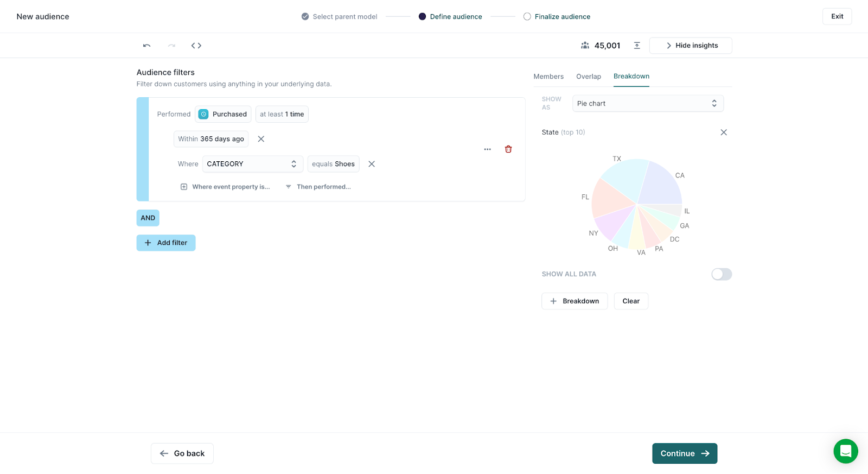Viewport: 868px width, 474px height.
Task: Click the Continue button
Action: (x=684, y=453)
